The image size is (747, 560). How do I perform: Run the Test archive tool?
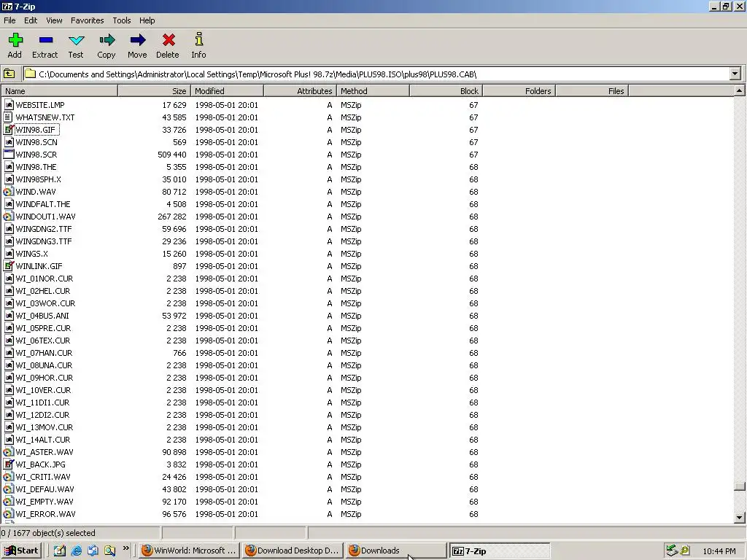coord(76,40)
